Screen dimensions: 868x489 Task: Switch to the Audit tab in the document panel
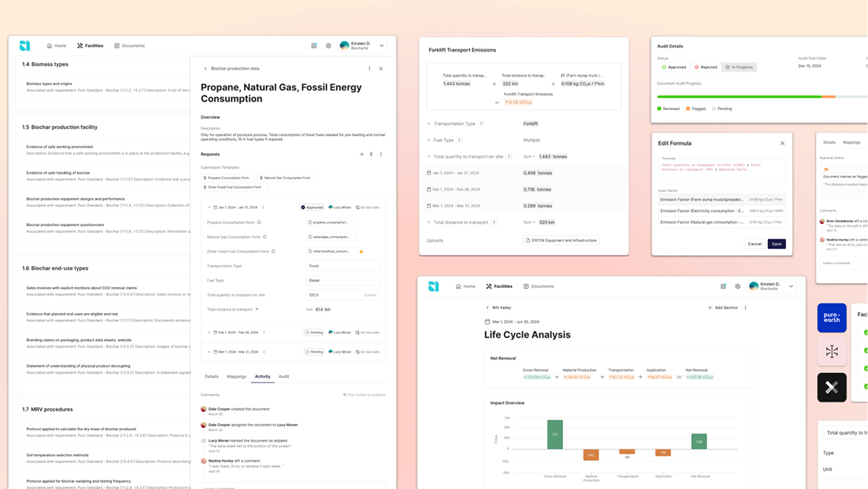(x=284, y=377)
